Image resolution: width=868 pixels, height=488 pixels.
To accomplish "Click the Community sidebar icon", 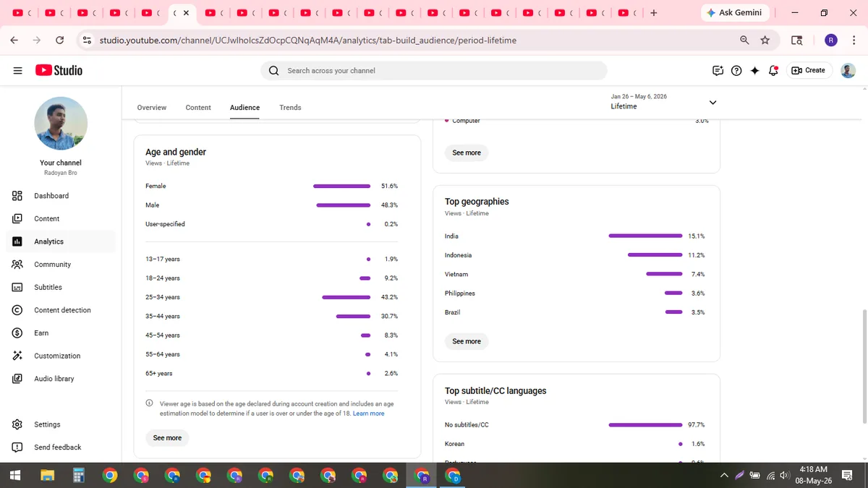I will (x=17, y=265).
